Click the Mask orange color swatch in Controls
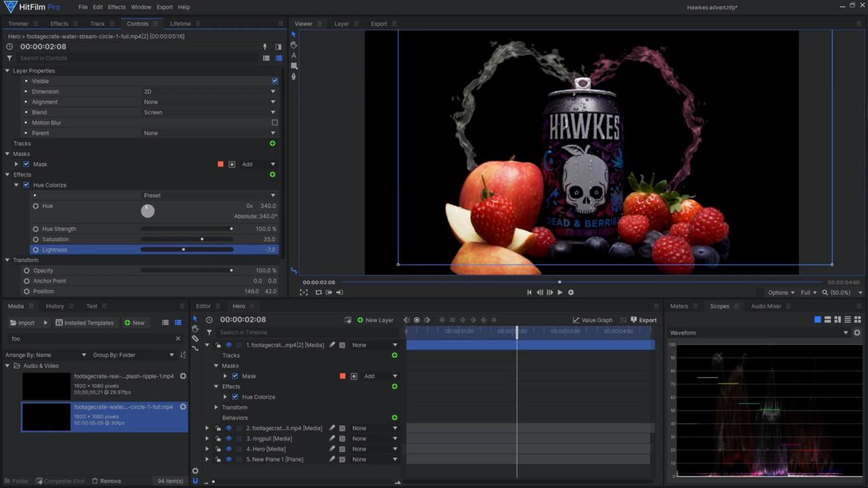The height and width of the screenshot is (488, 868). pyautogui.click(x=220, y=164)
